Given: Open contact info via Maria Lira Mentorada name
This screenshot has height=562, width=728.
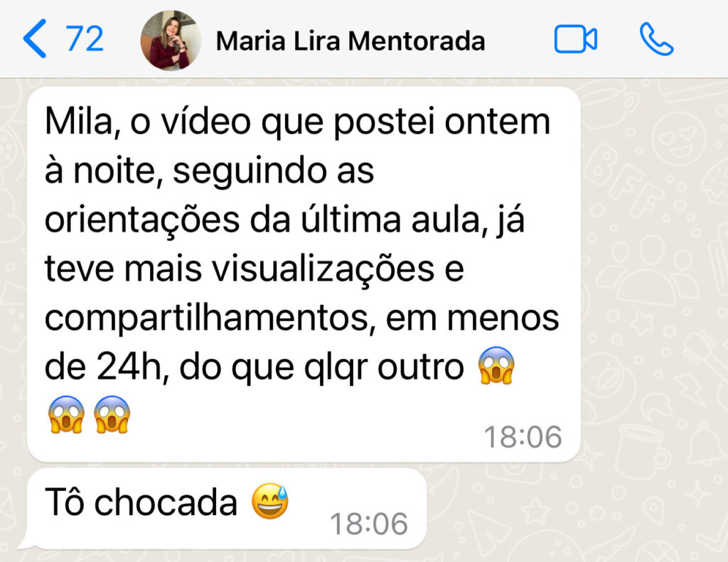Looking at the screenshot, I should [350, 40].
